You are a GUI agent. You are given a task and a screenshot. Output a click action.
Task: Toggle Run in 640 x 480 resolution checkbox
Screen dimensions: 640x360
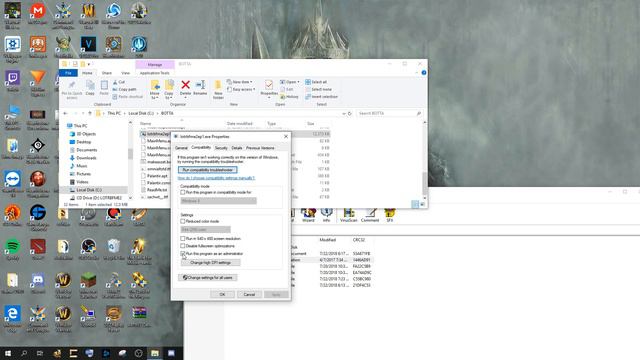183,238
